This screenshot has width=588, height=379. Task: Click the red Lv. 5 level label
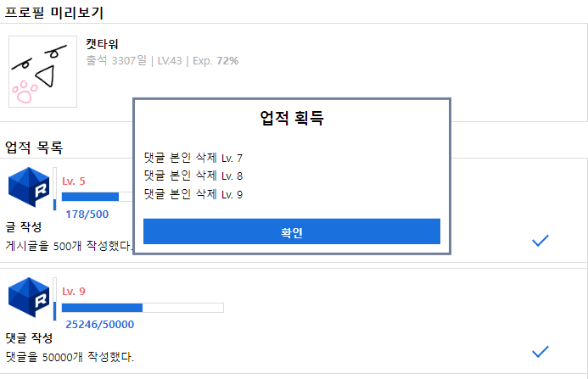pos(74,181)
